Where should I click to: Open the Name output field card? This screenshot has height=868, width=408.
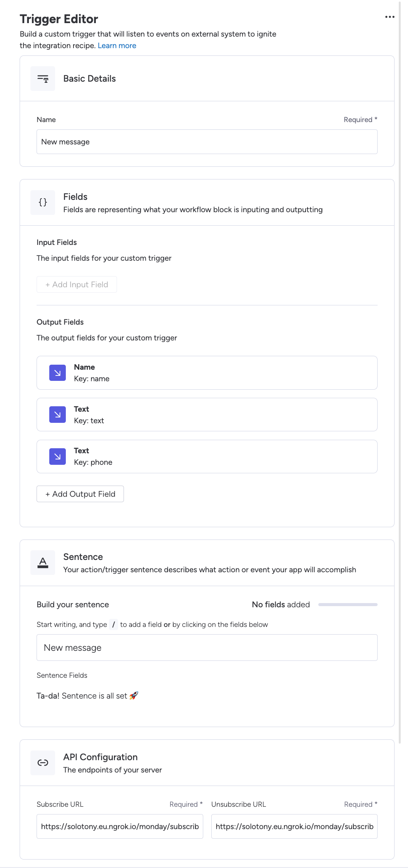207,373
